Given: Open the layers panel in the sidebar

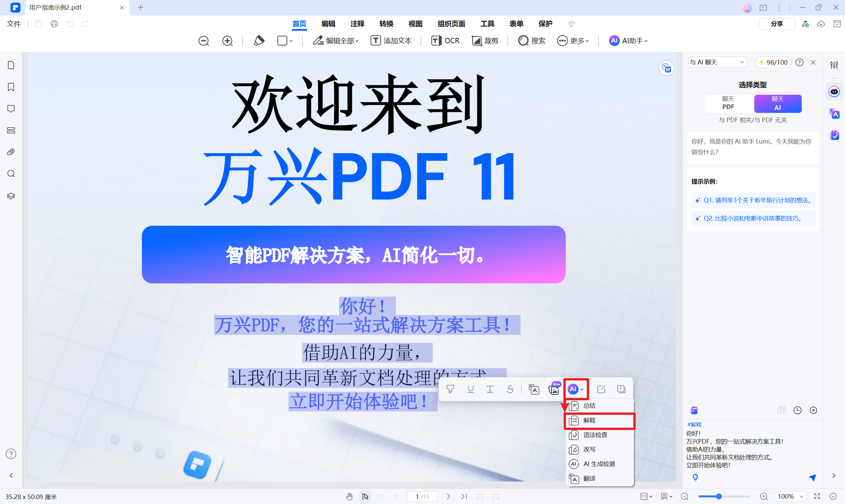Looking at the screenshot, I should pyautogui.click(x=11, y=196).
